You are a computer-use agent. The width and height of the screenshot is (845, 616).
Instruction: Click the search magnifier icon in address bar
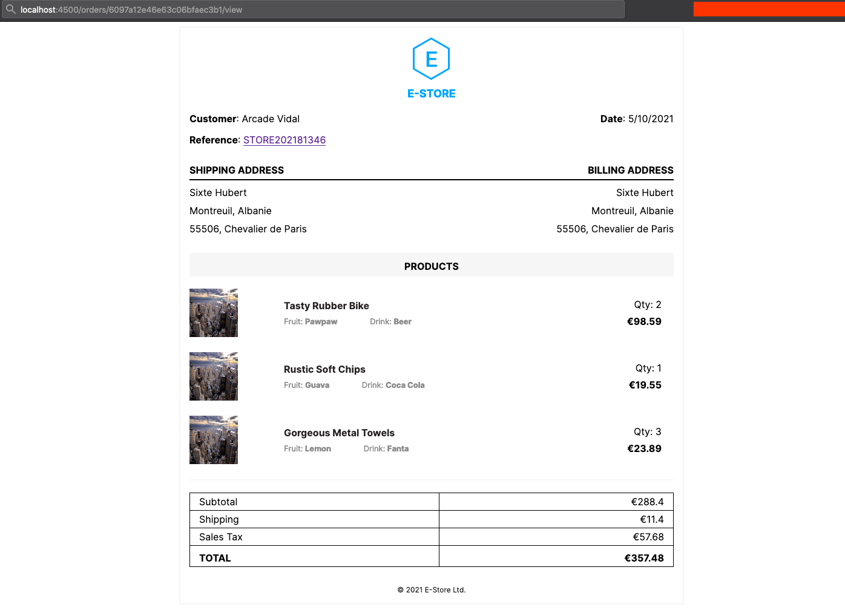point(10,9)
